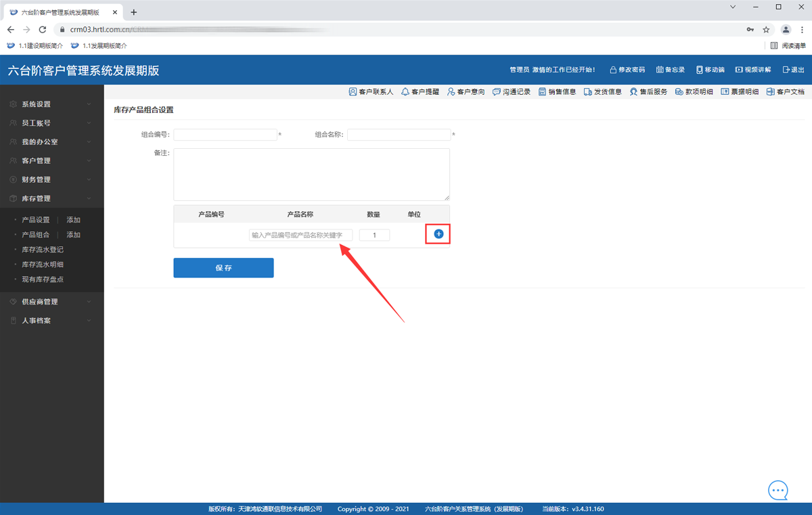Click the 供应商管理 tag icon
The image size is (812, 515).
point(13,302)
